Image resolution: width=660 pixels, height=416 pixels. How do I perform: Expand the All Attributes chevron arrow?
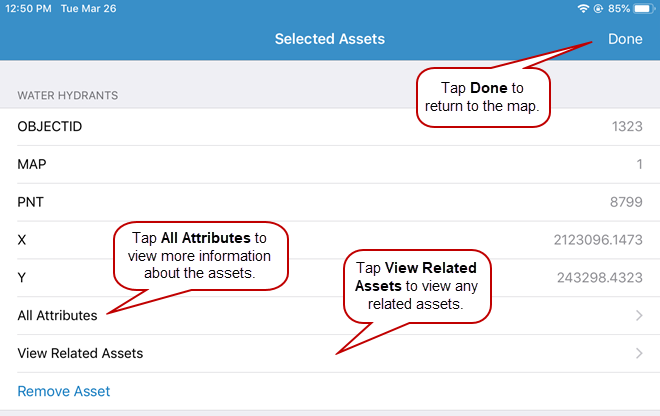click(639, 316)
